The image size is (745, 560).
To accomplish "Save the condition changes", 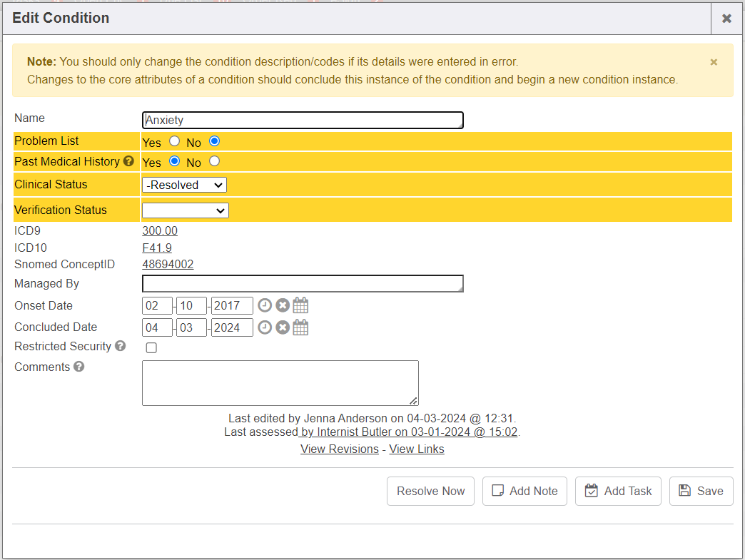I will (701, 491).
